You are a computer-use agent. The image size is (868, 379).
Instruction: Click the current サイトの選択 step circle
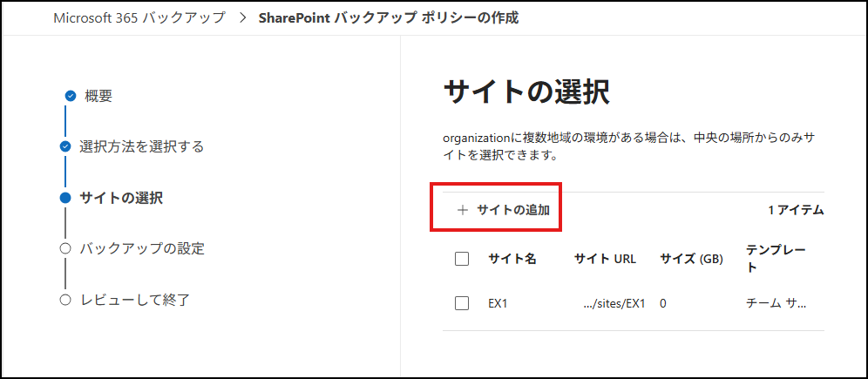click(65, 198)
